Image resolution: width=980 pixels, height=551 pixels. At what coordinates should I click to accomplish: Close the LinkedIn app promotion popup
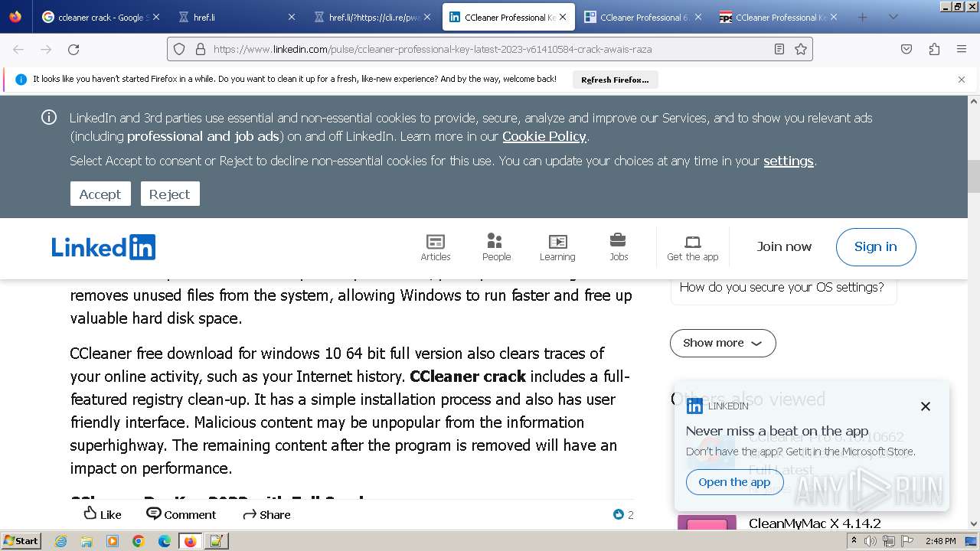[926, 406]
